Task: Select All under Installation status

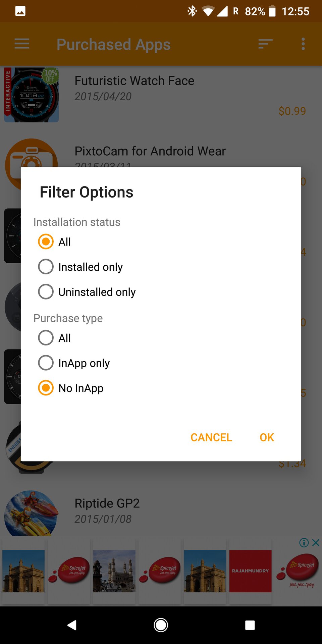Action: [46, 242]
